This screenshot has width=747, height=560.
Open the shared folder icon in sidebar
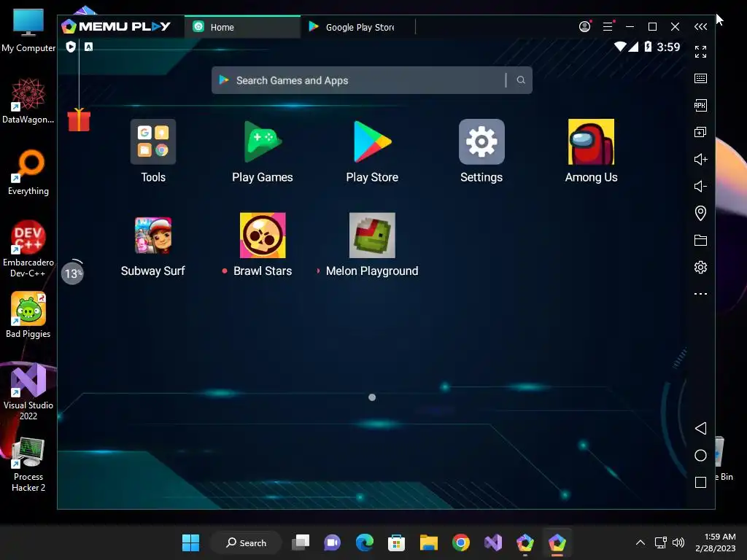pyautogui.click(x=700, y=240)
